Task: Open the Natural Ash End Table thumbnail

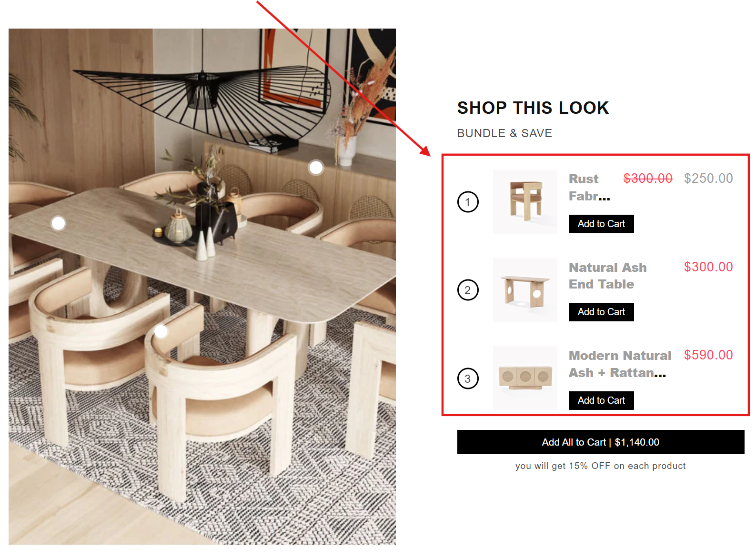Action: tap(525, 290)
